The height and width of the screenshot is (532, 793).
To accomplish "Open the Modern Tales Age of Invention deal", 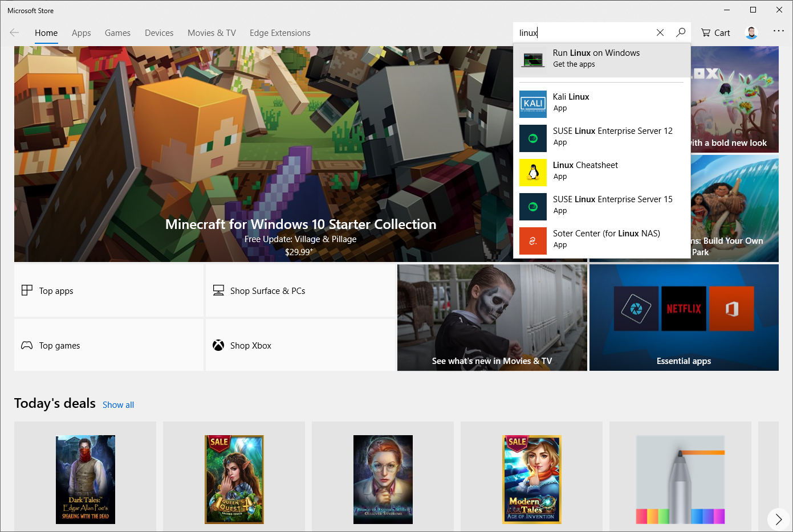I will click(x=532, y=480).
